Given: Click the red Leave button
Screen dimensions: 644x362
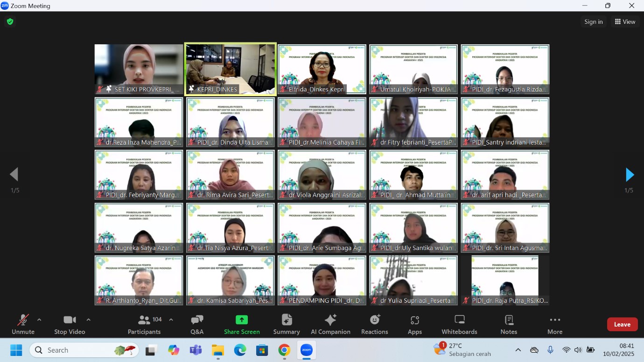Looking at the screenshot, I should pos(622,324).
